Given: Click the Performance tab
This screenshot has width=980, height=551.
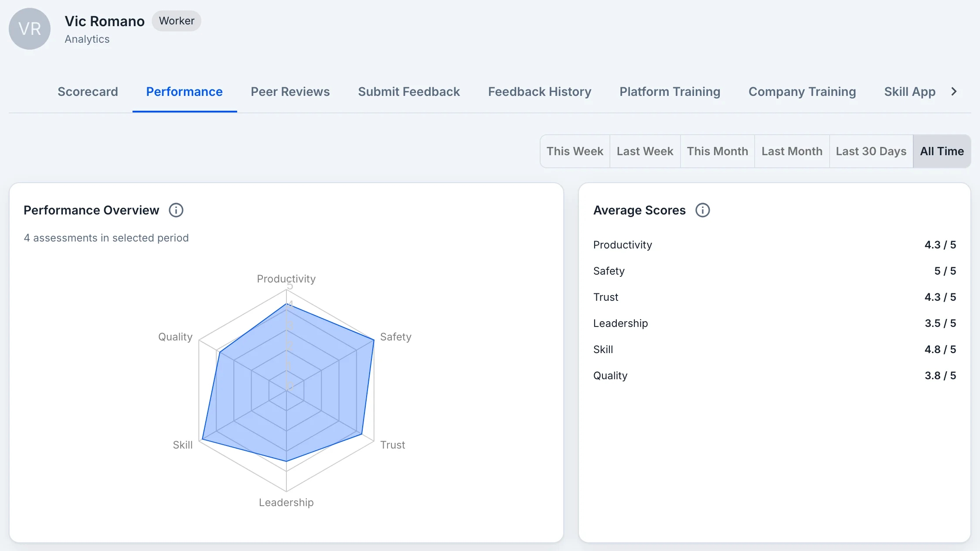Looking at the screenshot, I should (184, 92).
